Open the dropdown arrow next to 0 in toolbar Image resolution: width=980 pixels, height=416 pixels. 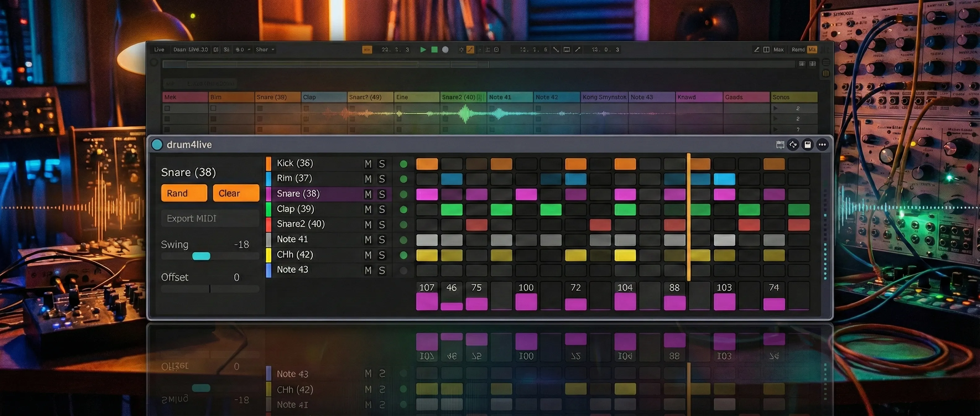point(249,50)
